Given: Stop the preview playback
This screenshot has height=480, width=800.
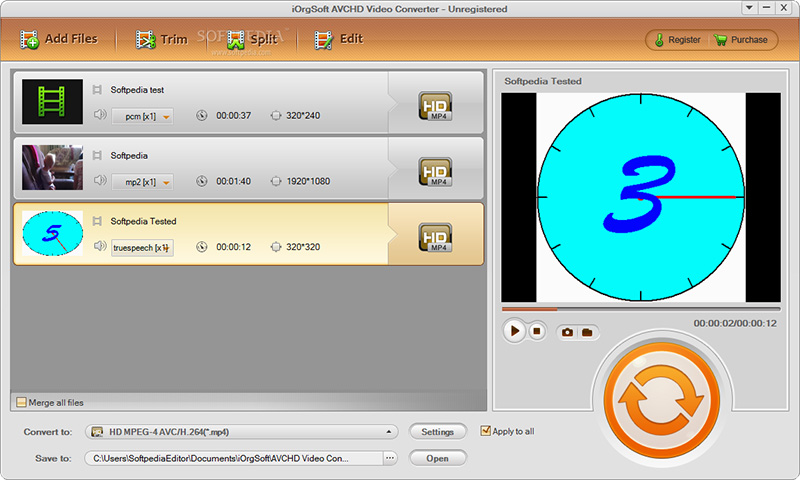Looking at the screenshot, I should (537, 331).
